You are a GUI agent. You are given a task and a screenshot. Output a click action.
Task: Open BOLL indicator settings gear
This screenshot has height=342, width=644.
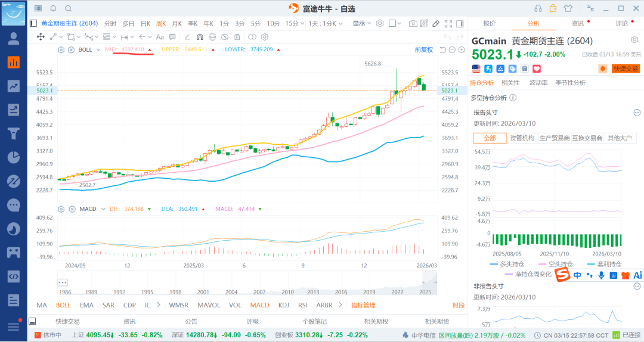click(61, 49)
